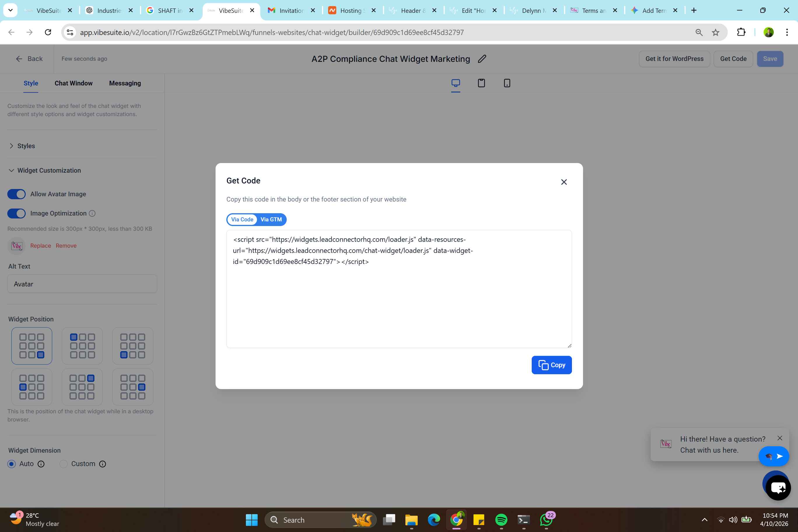Switch to tablet preview

tap(482, 83)
